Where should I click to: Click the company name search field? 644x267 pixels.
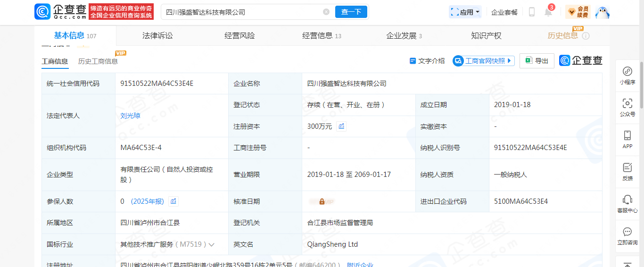(242, 12)
